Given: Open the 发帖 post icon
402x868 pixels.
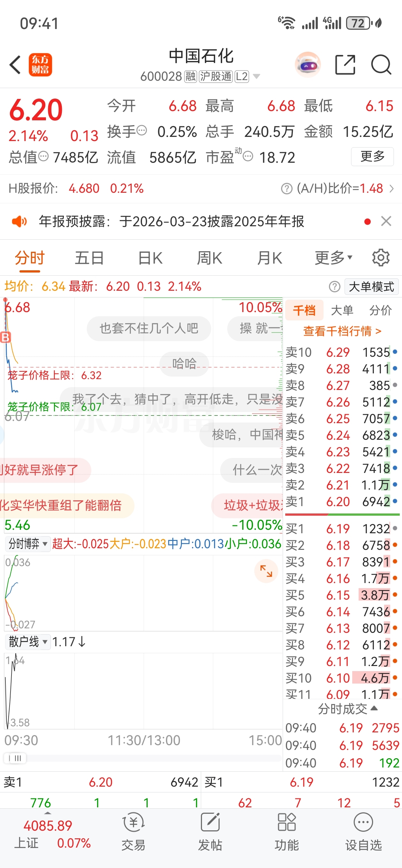Looking at the screenshot, I should point(210,831).
